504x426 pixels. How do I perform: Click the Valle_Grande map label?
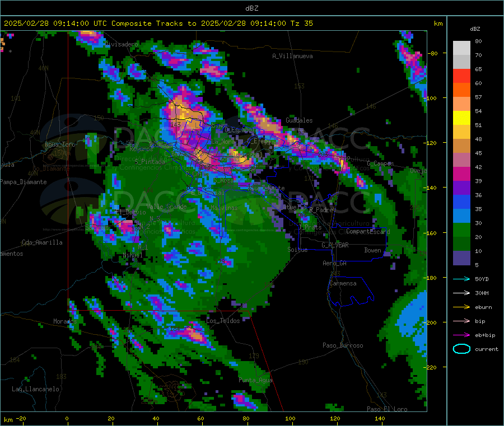166,207
